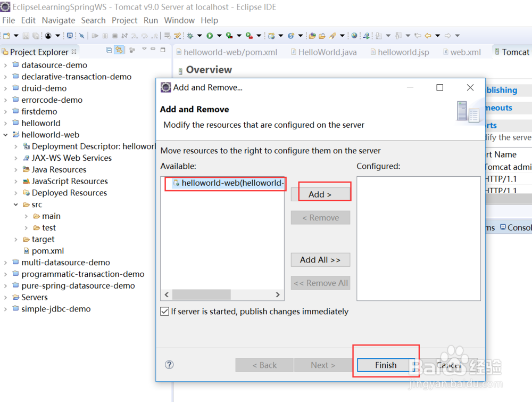This screenshot has height=402, width=532.
Task: Open Project Explorer View Menu triangle
Action: [144, 49]
